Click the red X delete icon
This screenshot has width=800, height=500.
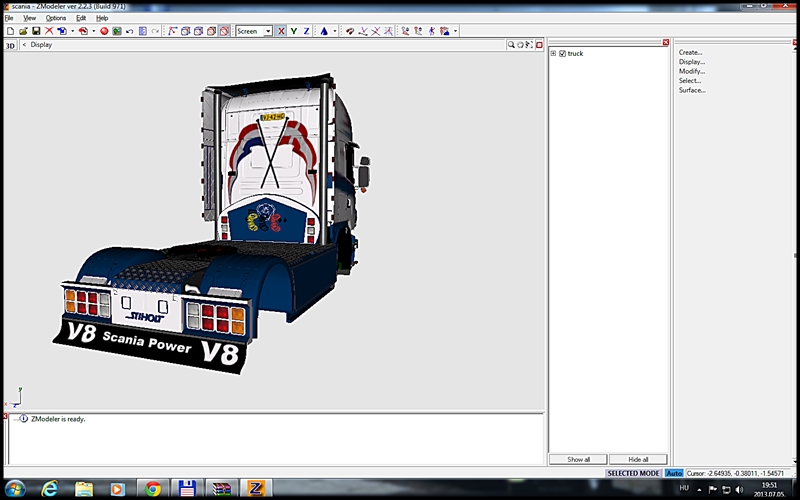tap(48, 31)
